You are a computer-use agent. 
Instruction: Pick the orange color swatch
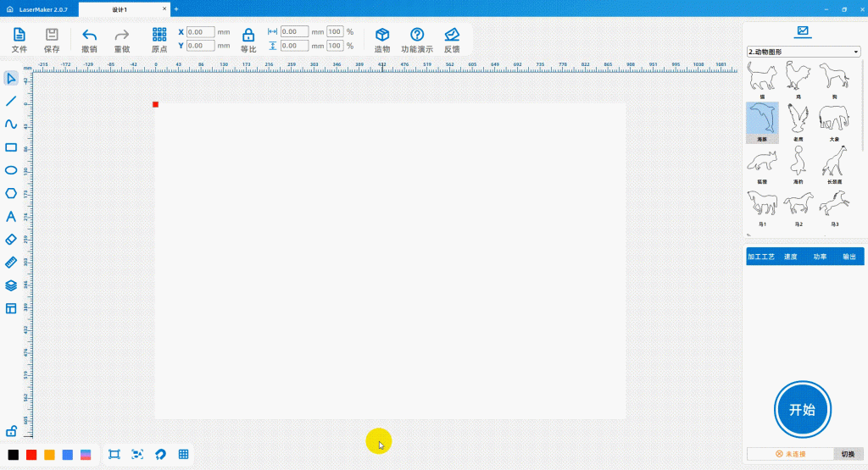click(x=49, y=455)
